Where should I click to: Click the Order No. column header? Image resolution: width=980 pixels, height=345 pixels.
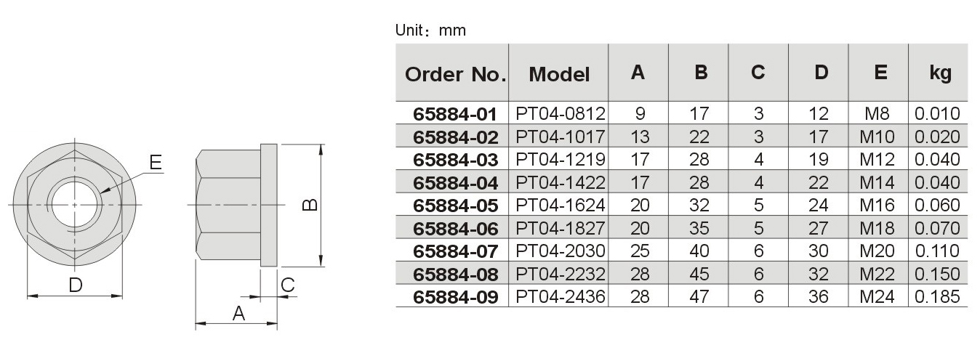[x=454, y=74]
